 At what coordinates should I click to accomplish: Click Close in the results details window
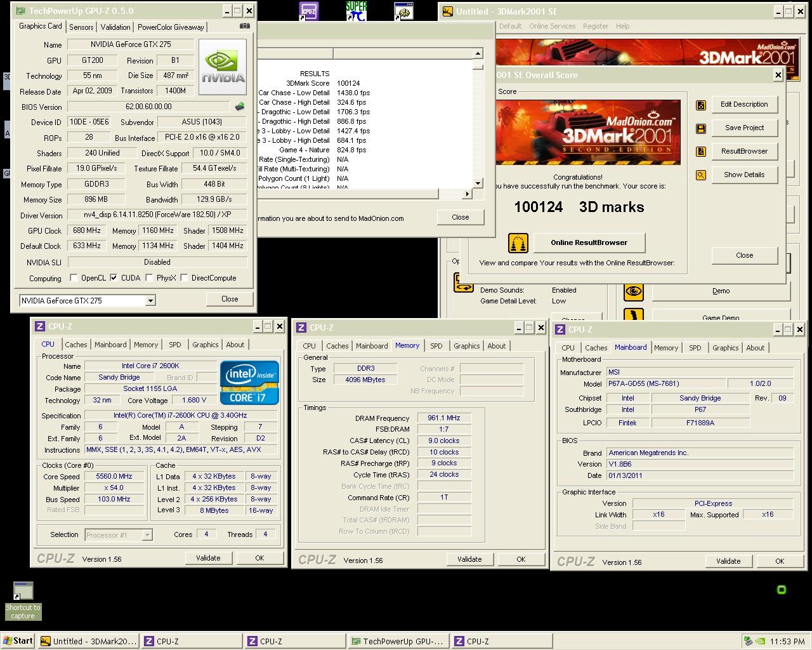pos(460,217)
